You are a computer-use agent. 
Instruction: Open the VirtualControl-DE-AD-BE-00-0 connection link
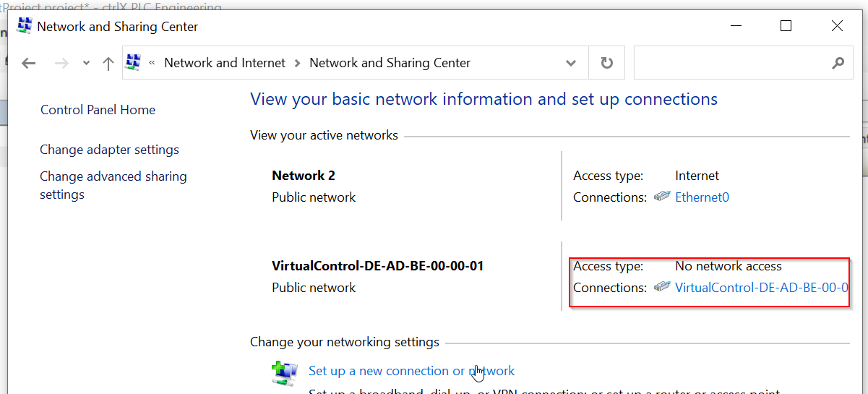coord(761,287)
